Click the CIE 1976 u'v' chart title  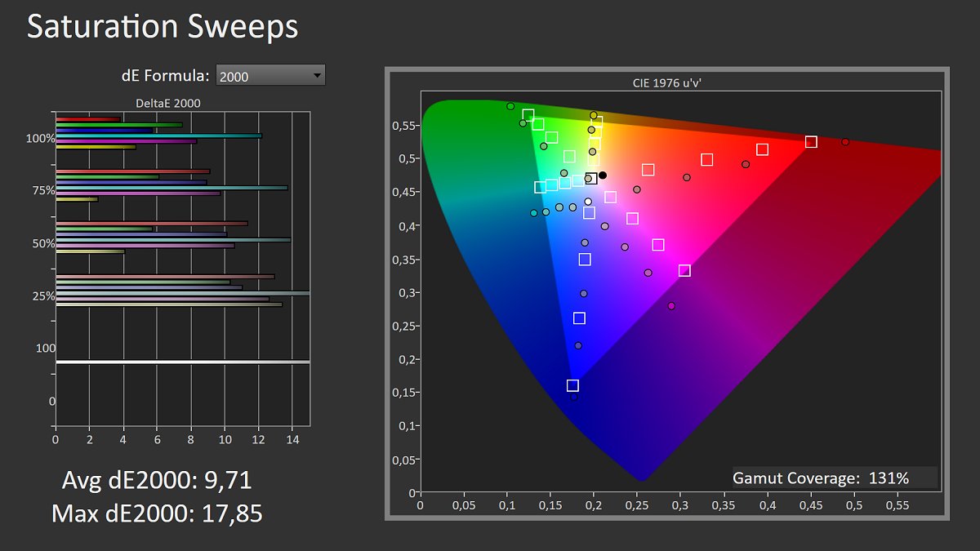click(668, 82)
